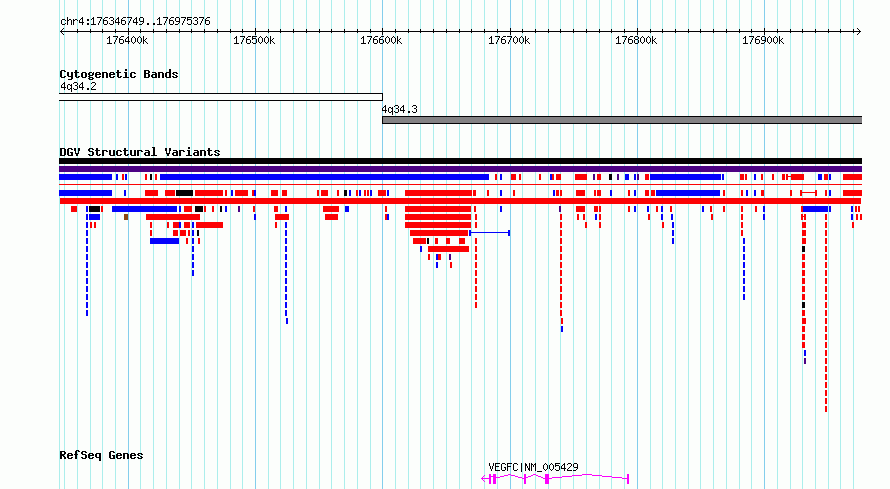Click the DGV Structural Variants track title
890x489 pixels.
tap(140, 152)
